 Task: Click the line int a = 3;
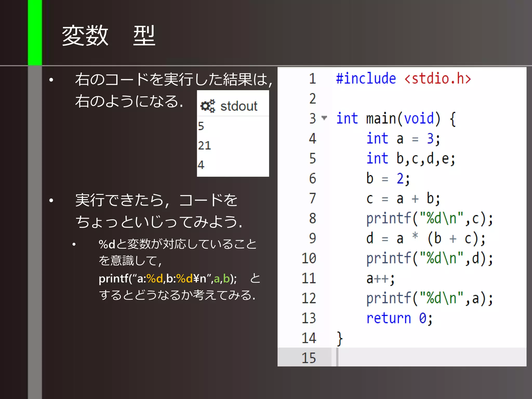(403, 138)
